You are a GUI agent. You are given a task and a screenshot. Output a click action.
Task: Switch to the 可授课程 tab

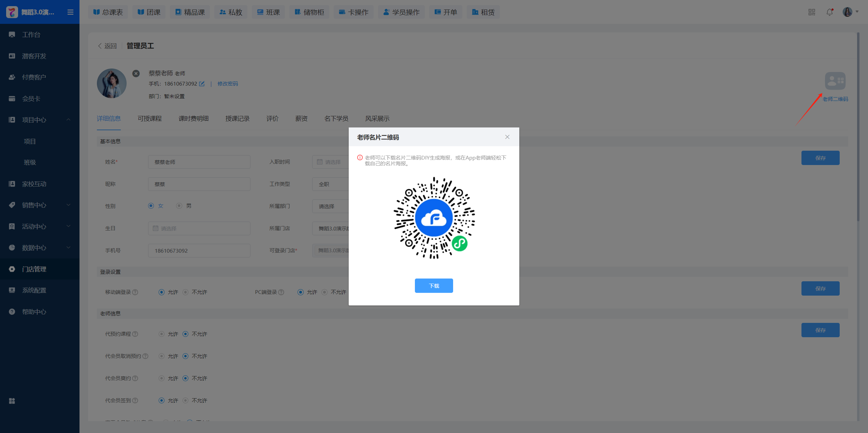tap(149, 119)
